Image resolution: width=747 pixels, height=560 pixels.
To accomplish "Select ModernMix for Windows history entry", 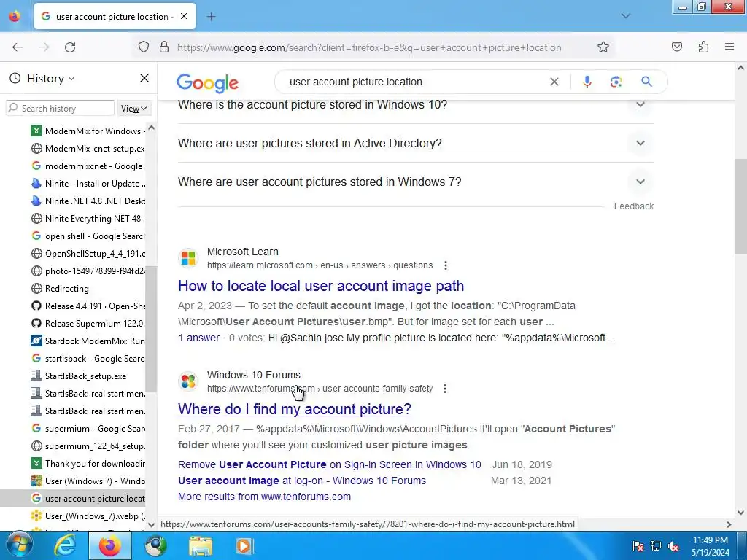I will pyautogui.click(x=88, y=131).
